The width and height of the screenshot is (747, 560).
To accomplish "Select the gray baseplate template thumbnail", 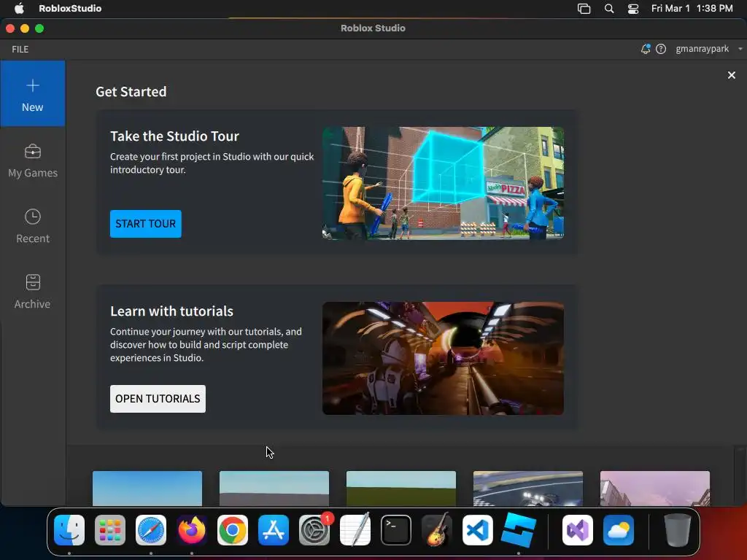I will click(x=274, y=488).
